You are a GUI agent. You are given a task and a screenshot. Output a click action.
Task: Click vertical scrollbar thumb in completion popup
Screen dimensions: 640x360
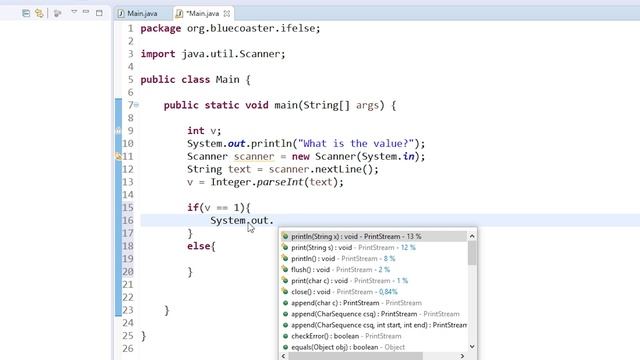tap(472, 253)
